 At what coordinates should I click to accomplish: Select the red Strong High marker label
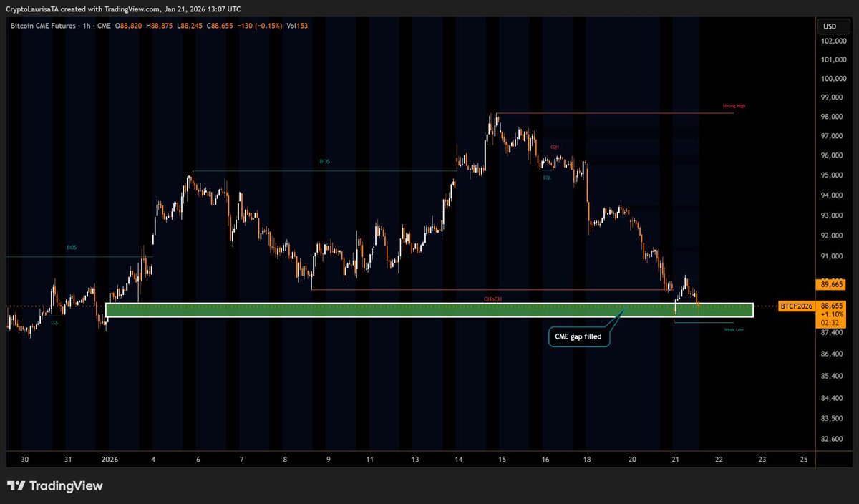coord(734,105)
